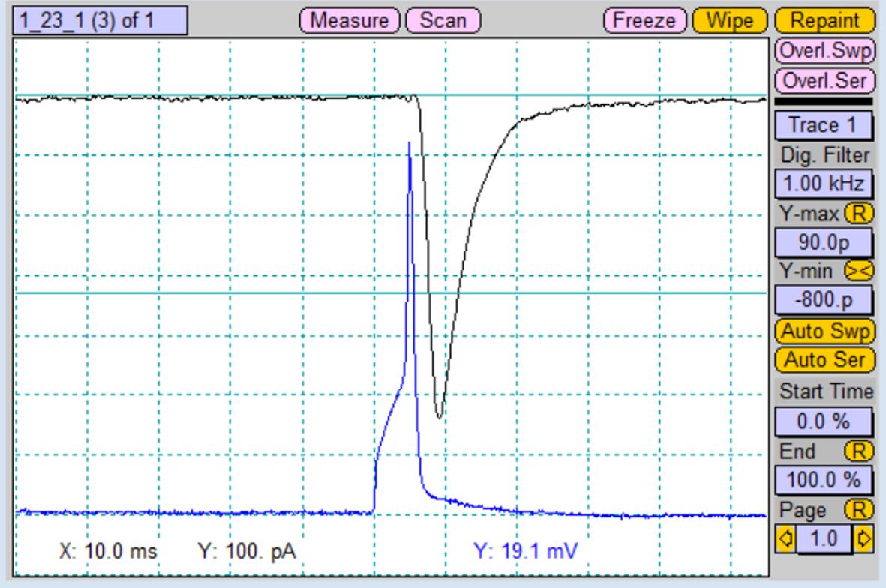
Task: Click the title field 1_23_1 (3) of 1
Action: click(100, 21)
